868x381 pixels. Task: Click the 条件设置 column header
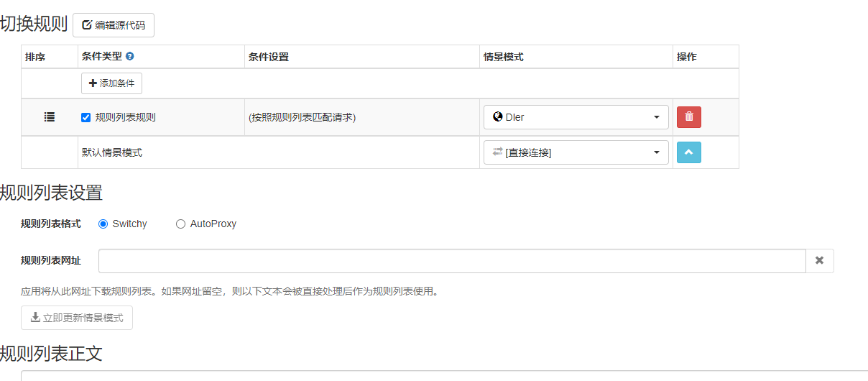click(x=268, y=57)
